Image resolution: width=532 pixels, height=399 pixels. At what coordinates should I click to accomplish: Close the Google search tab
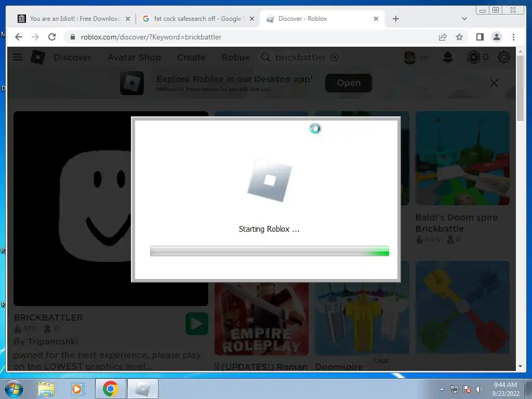252,19
